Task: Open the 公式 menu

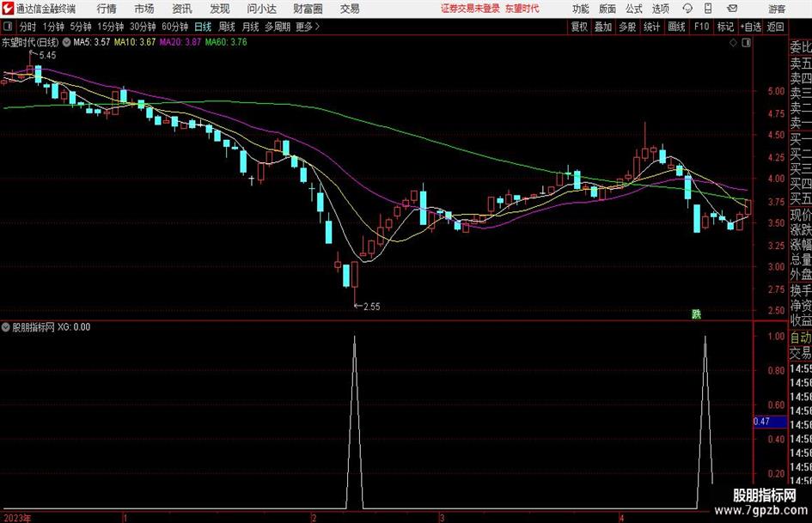Action: pos(634,9)
